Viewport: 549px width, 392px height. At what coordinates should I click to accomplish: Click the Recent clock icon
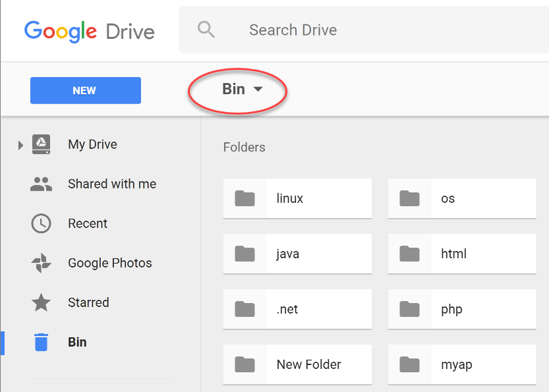point(42,223)
